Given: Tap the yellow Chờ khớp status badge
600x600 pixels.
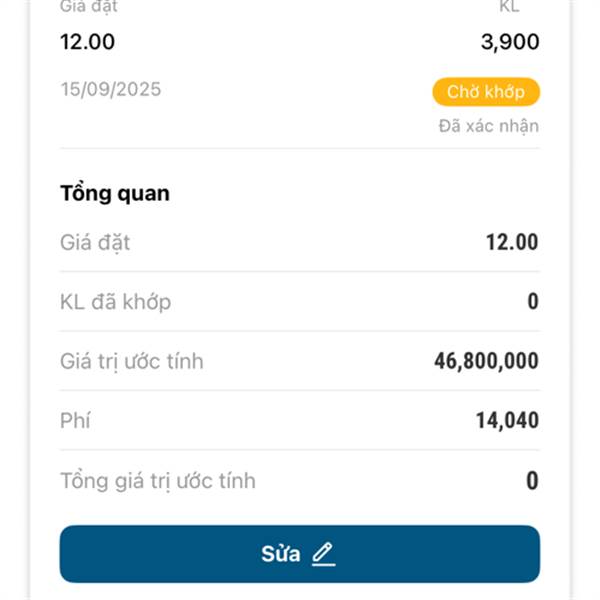Looking at the screenshot, I should click(x=486, y=92).
